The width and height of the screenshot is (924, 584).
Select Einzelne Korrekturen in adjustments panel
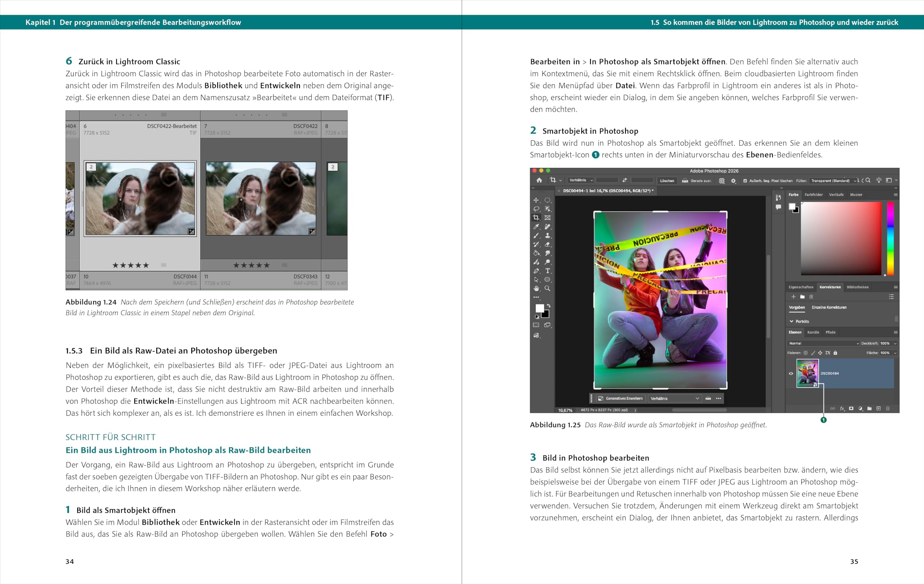point(829,307)
